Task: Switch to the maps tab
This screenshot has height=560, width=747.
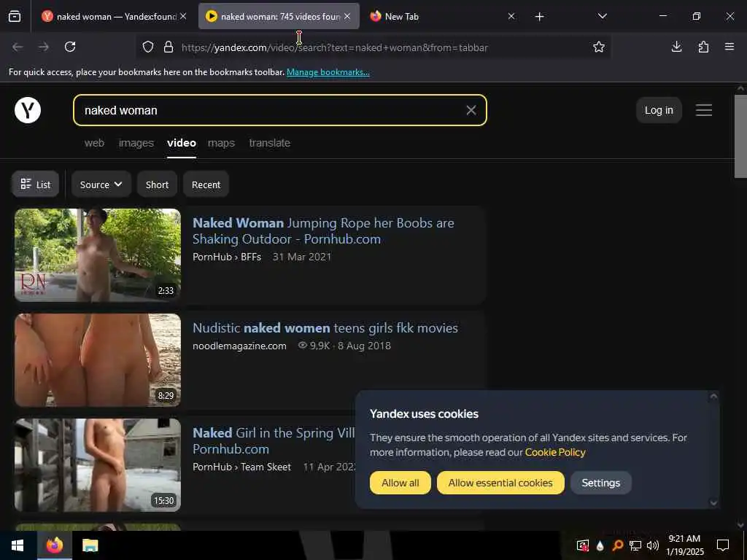Action: (221, 143)
